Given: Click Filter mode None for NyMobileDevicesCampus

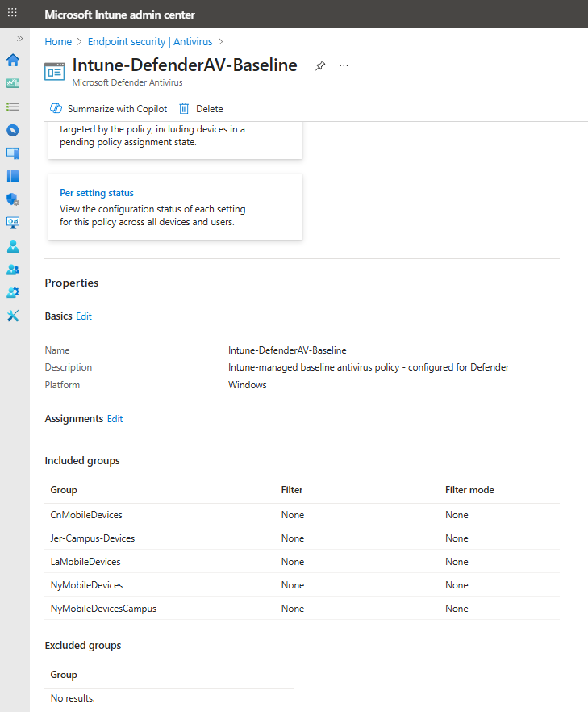Looking at the screenshot, I should click(x=457, y=609).
